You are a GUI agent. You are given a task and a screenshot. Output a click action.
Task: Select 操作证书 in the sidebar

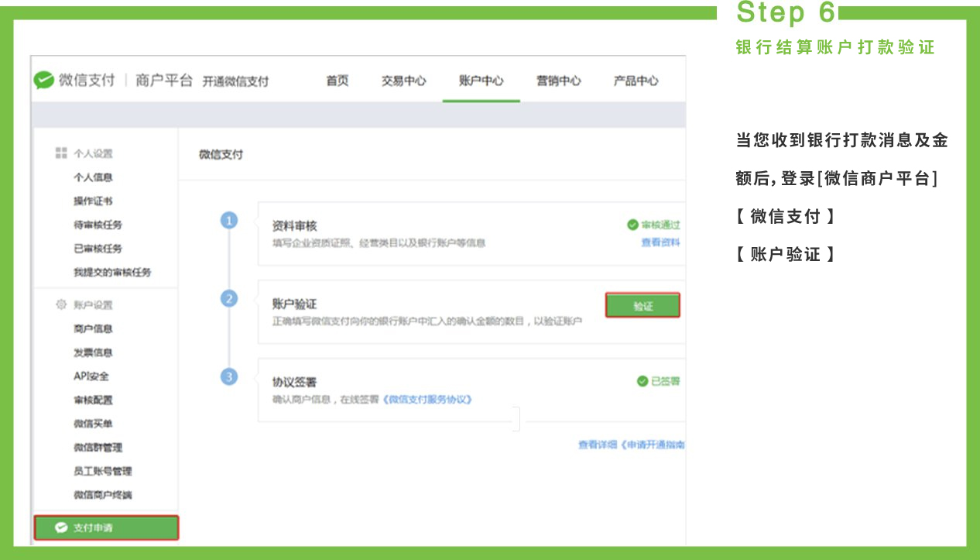point(94,201)
